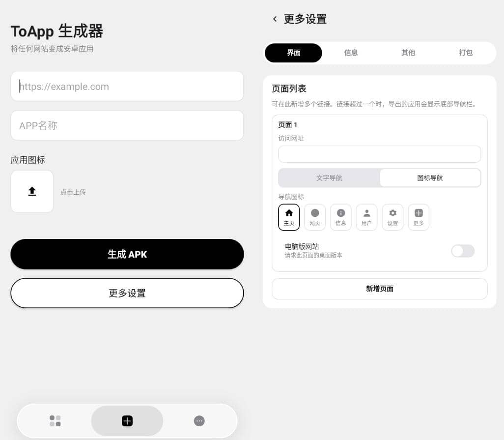Click the 新增页面 add page button

379,289
